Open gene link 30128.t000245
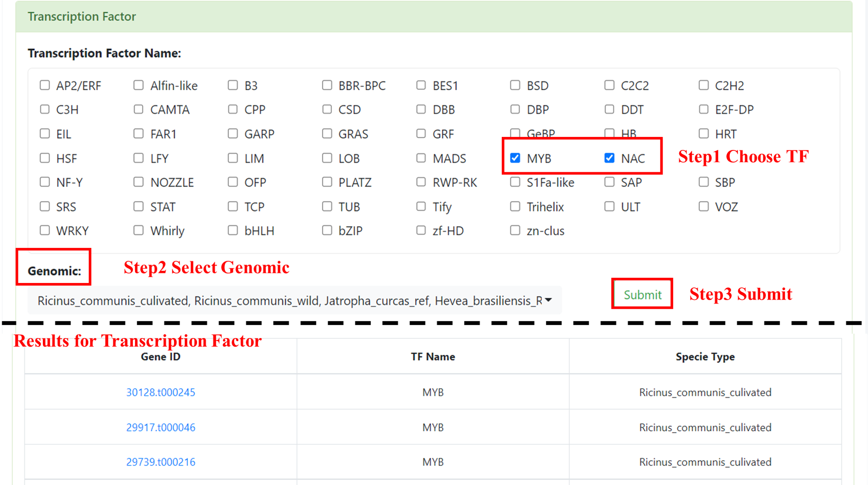The width and height of the screenshot is (868, 485). (x=160, y=392)
